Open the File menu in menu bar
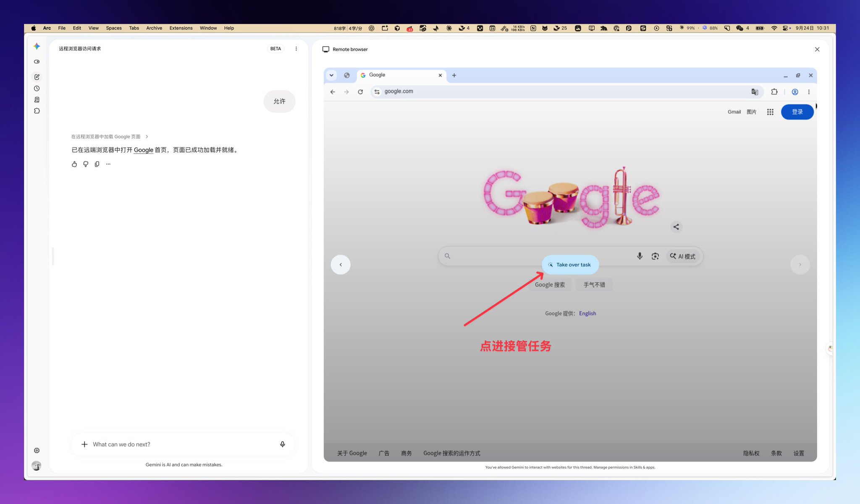The height and width of the screenshot is (504, 860). 62,28
